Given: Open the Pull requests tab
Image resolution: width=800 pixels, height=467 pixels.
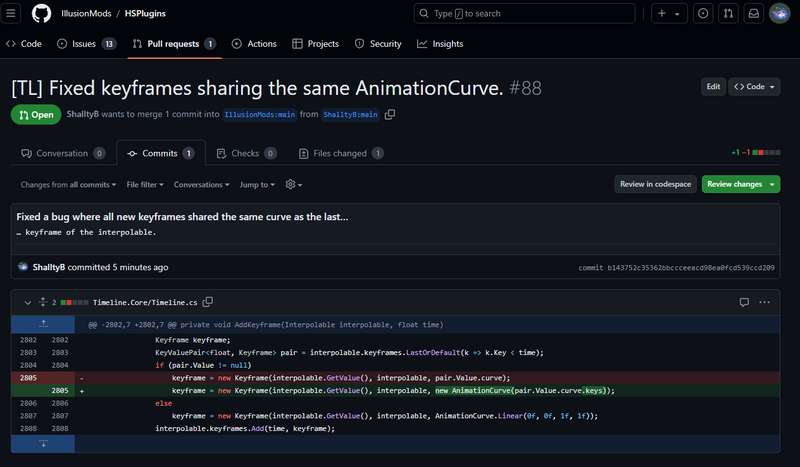Looking at the screenshot, I should tap(174, 44).
